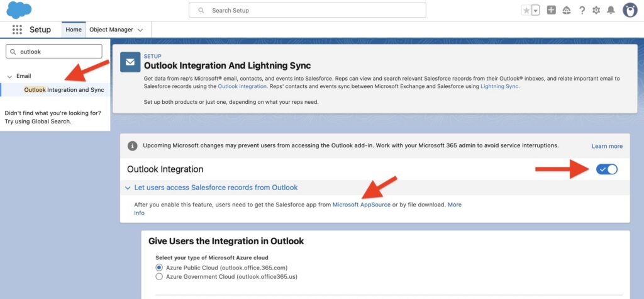Click the magnifier icon in Quick Find box
The width and height of the screenshot is (644, 299).
click(x=13, y=52)
